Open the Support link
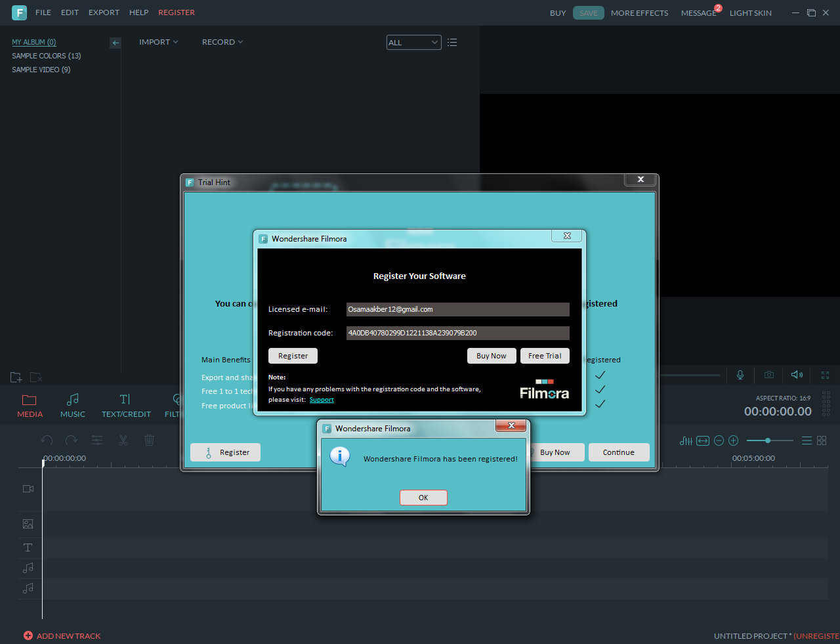Viewport: 840px width, 644px height. point(322,400)
